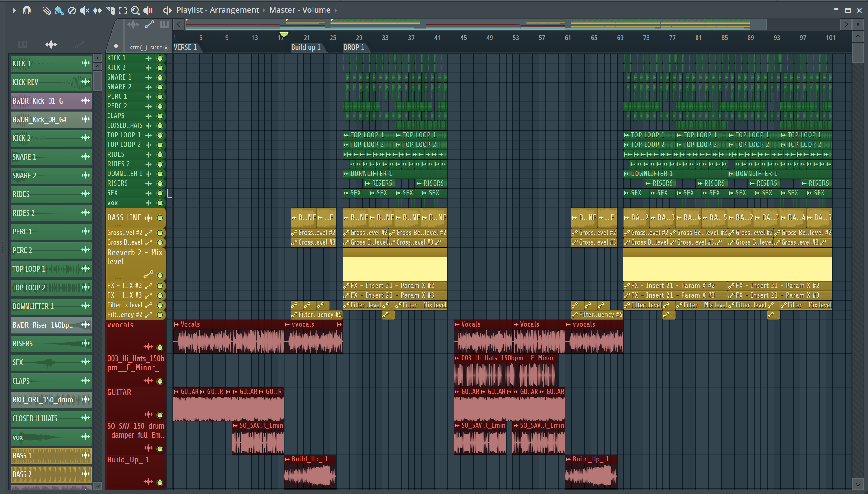Click Master - Volume breadcrumb

pyautogui.click(x=300, y=10)
